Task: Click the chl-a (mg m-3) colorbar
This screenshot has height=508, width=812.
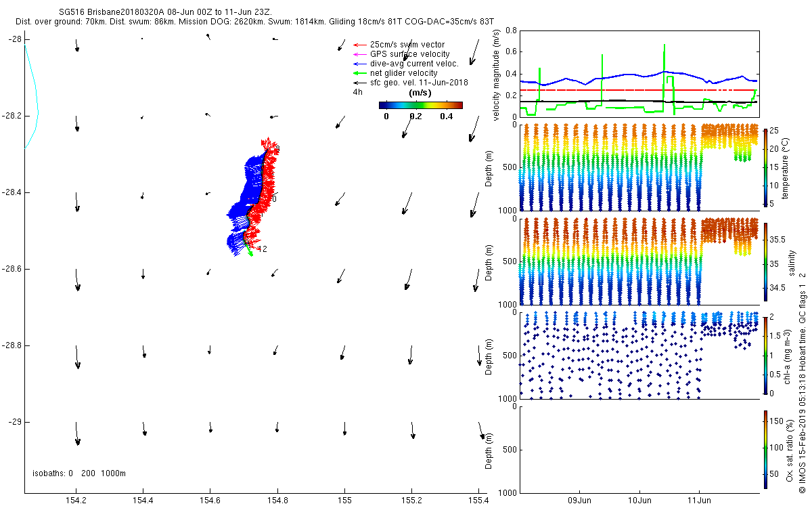Action: click(x=765, y=354)
